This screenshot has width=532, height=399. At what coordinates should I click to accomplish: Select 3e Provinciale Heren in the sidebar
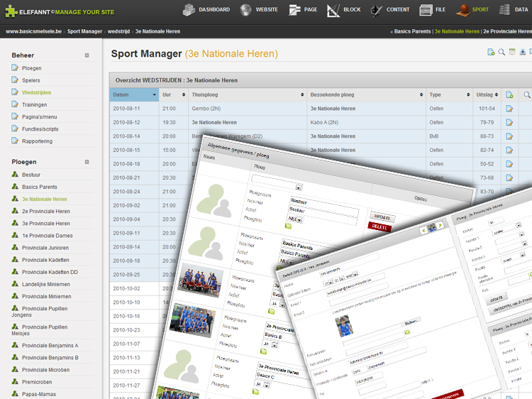tap(46, 224)
